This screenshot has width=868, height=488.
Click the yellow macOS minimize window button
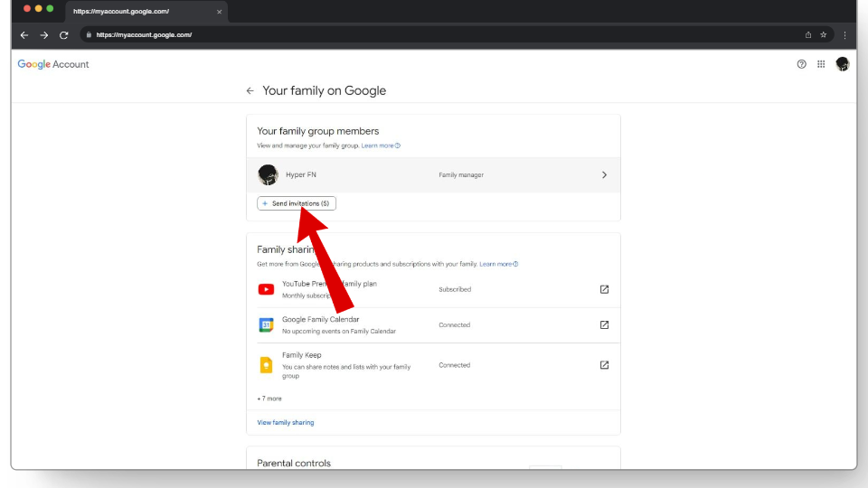[38, 9]
